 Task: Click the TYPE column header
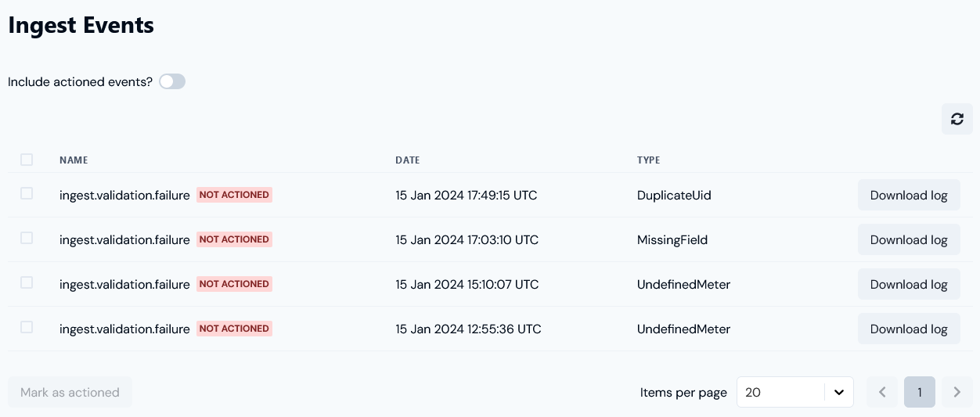point(648,160)
